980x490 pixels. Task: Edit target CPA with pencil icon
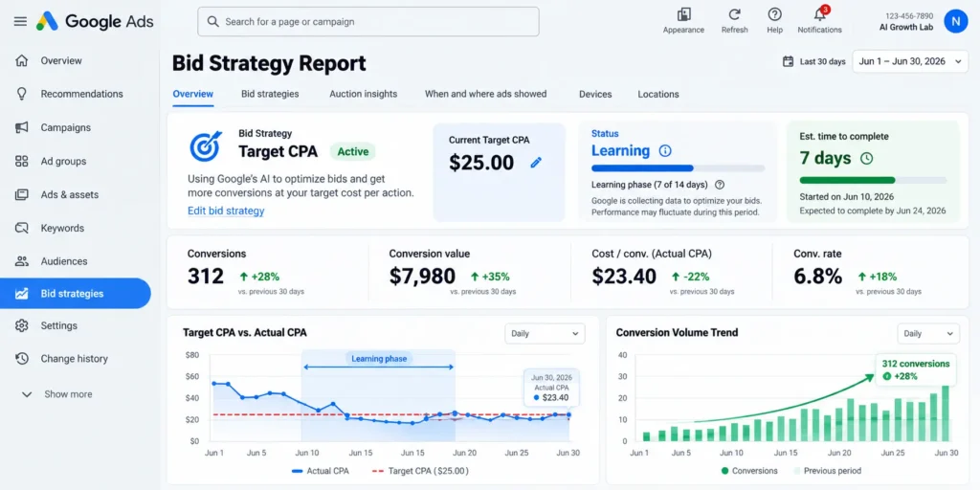coord(536,163)
